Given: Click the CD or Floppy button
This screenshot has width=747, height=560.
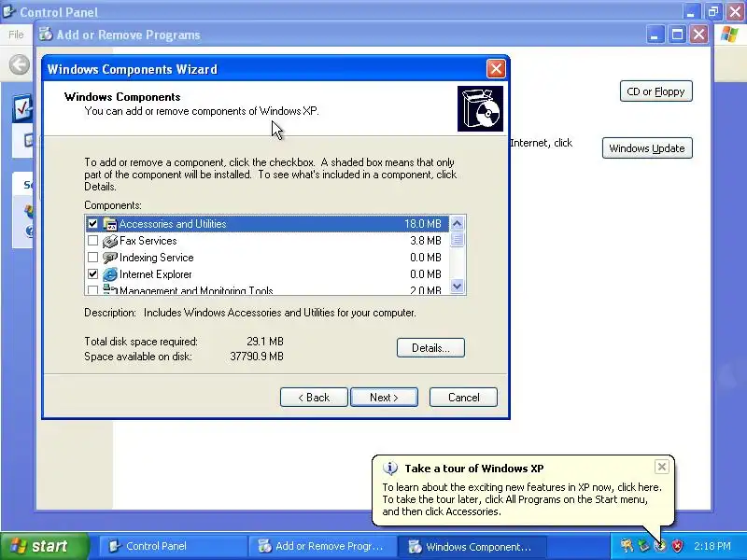Looking at the screenshot, I should (656, 91).
